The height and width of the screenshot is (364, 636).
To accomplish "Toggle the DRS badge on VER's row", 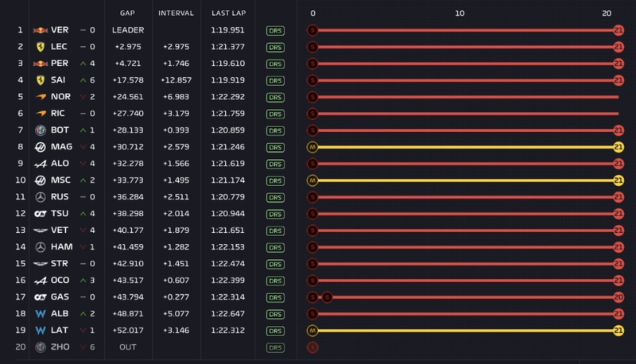I will (x=275, y=30).
